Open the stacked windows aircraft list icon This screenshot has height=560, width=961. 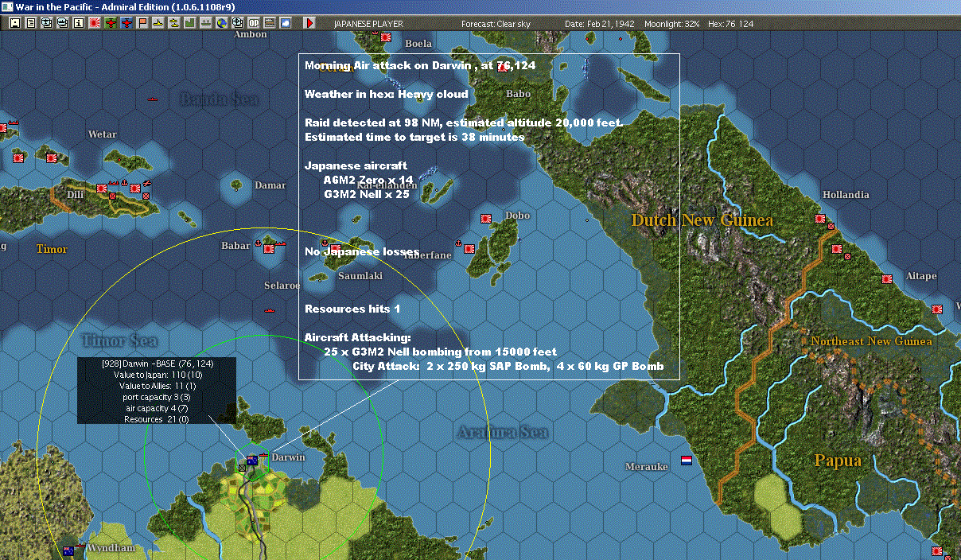47,23
